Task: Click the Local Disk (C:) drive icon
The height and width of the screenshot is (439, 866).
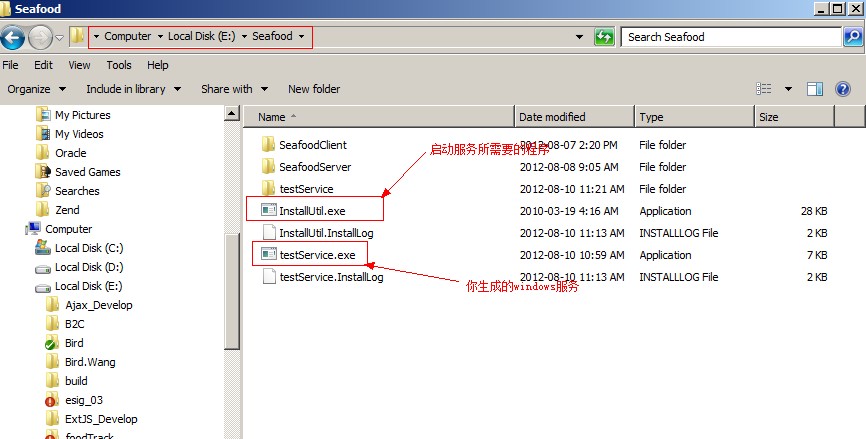Action: [43, 248]
